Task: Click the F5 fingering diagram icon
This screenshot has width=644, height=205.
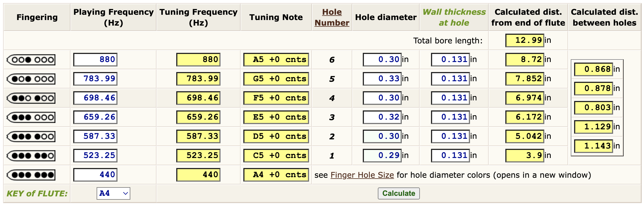Action: point(31,98)
